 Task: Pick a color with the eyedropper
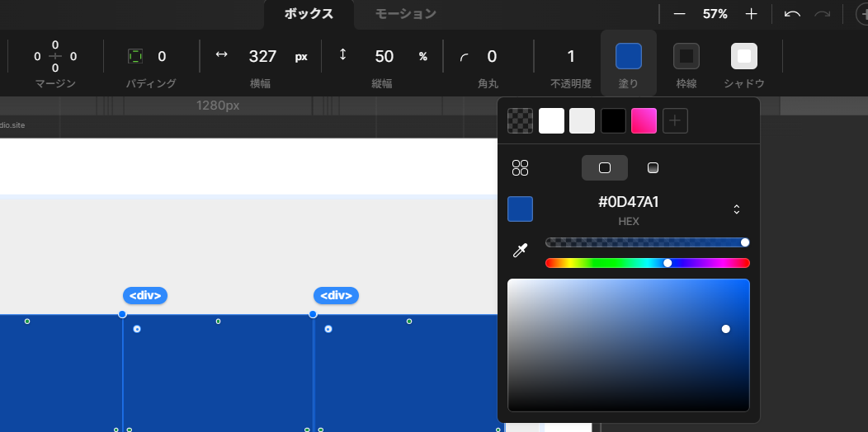521,251
